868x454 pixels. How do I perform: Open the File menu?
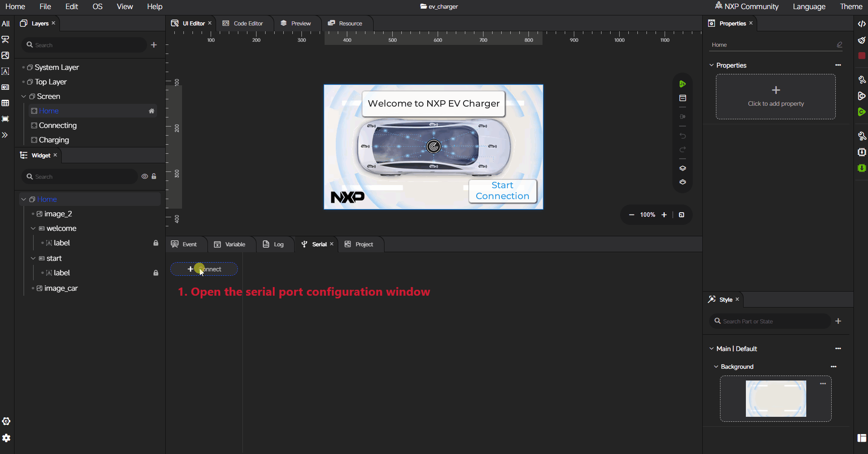[x=45, y=7]
